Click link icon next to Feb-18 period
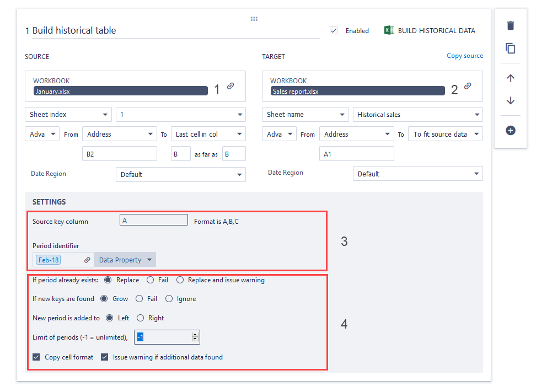This screenshot has width=547, height=392. [x=87, y=260]
